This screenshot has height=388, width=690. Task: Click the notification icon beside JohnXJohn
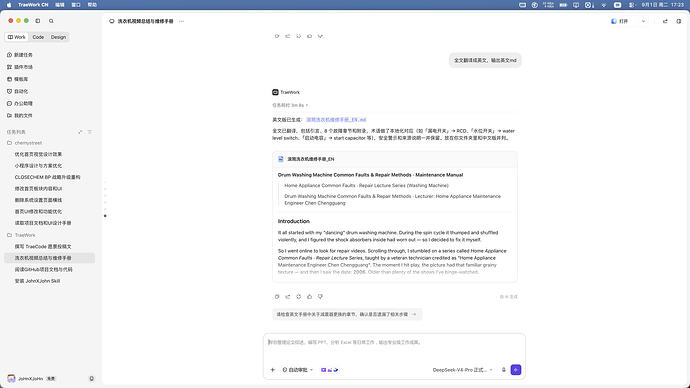tap(92, 378)
